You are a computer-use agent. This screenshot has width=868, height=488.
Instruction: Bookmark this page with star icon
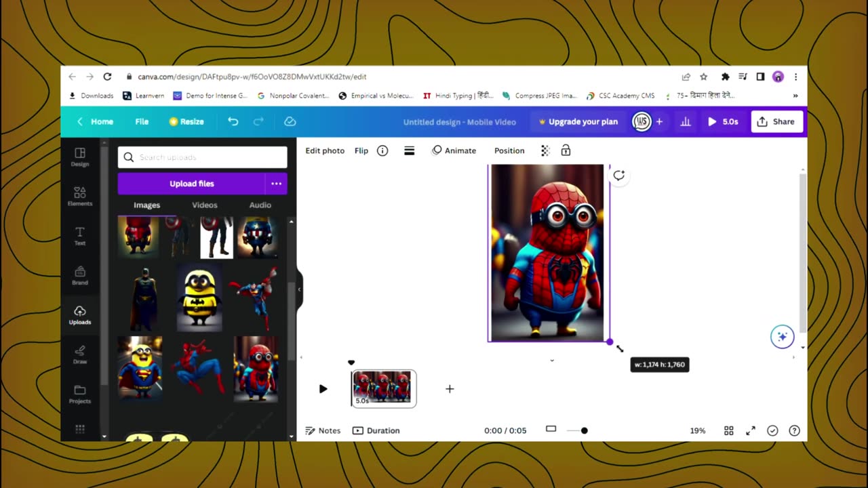[x=704, y=77]
